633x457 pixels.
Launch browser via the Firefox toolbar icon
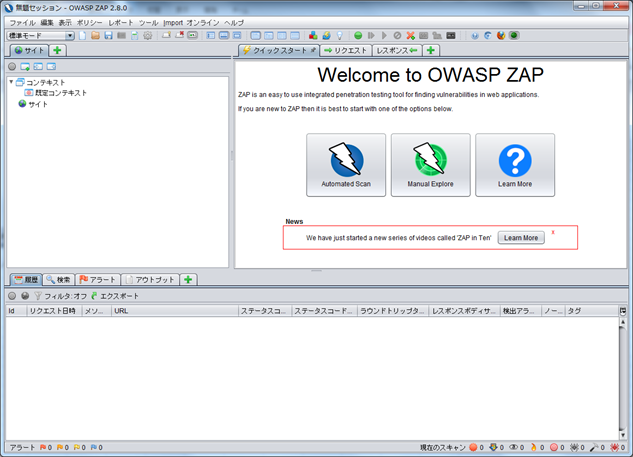coord(501,36)
